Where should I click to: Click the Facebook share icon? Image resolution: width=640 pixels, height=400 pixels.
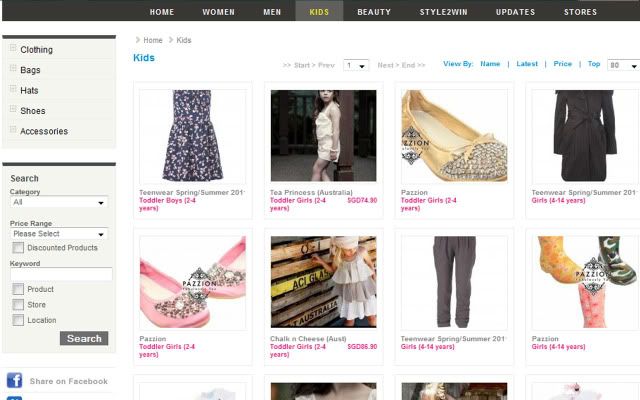(14, 380)
